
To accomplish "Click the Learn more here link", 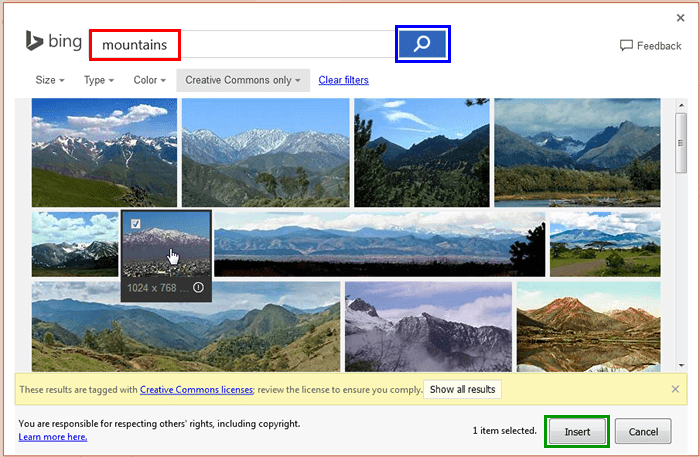I will point(53,437).
